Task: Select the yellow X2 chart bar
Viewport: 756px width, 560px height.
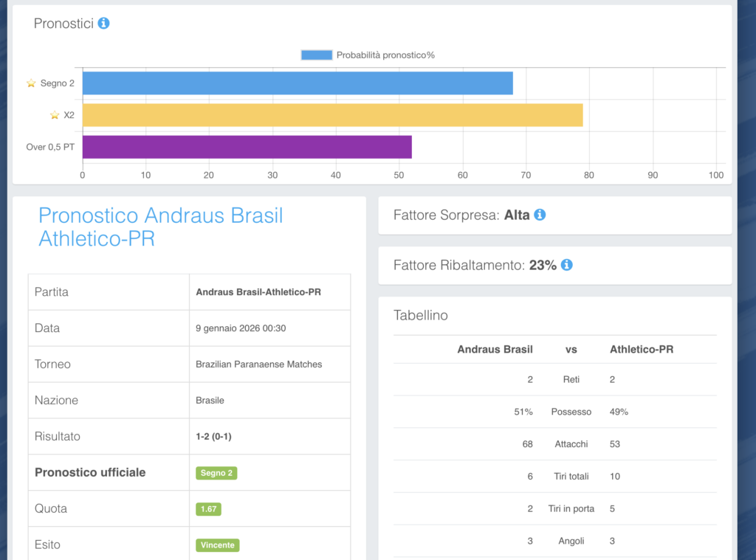Action: point(332,115)
